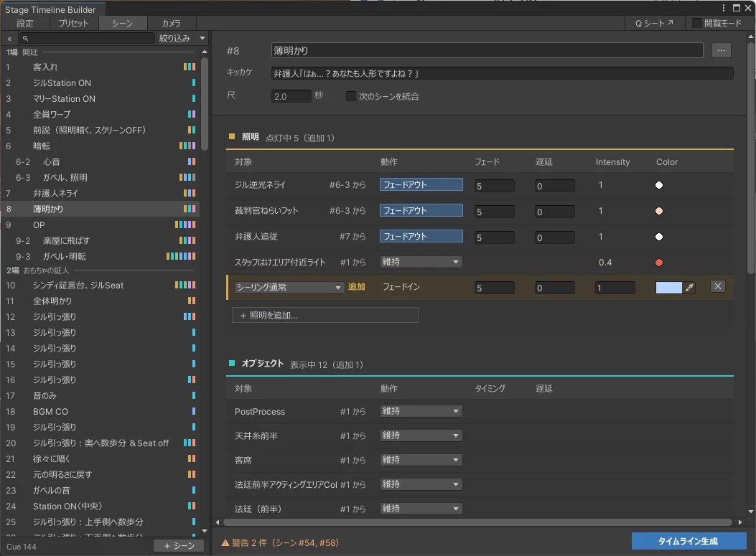The width and height of the screenshot is (756, 556).
Task: Click the eyedropper icon next to the color swatch
Action: click(x=689, y=288)
